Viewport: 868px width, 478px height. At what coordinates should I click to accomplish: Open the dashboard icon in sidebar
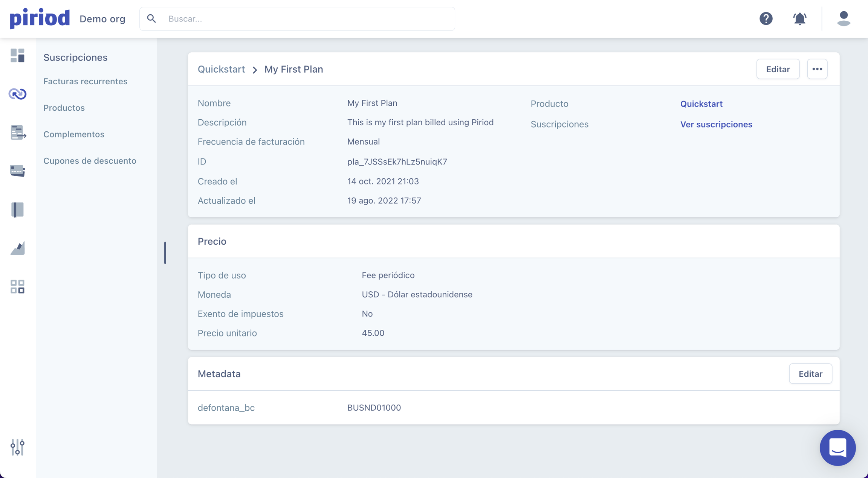click(17, 56)
